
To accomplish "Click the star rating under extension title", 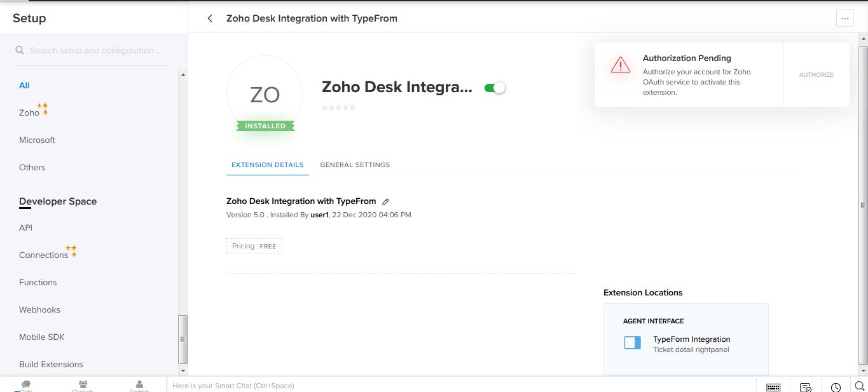I will tap(338, 107).
